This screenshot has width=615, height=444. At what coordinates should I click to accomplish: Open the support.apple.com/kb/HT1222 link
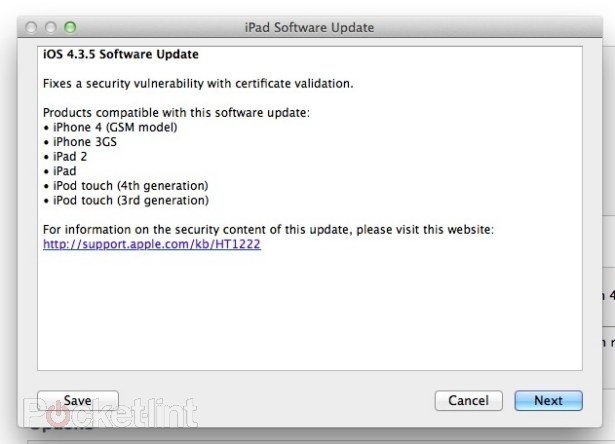pos(151,244)
